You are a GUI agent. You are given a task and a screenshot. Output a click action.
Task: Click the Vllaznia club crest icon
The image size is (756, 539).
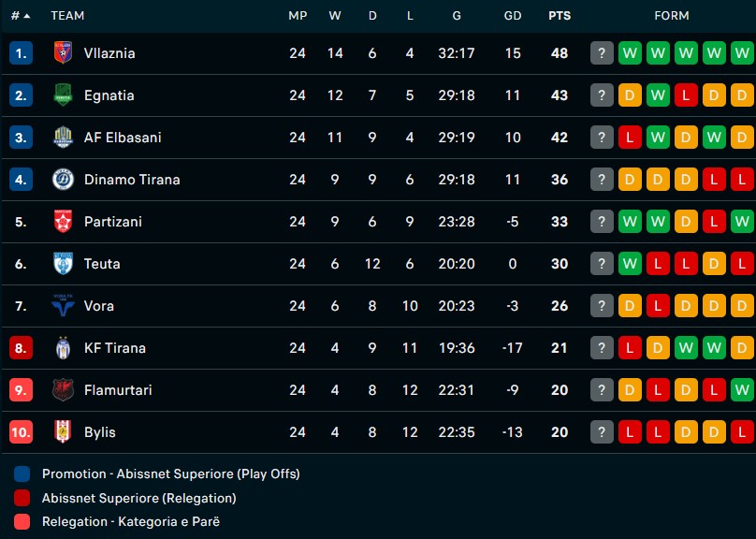(63, 53)
